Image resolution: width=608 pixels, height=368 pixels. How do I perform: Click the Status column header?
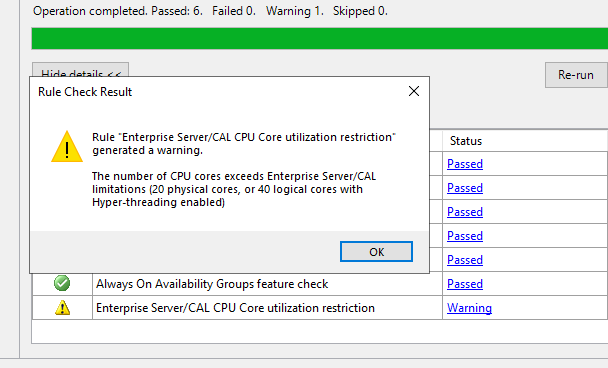(466, 141)
